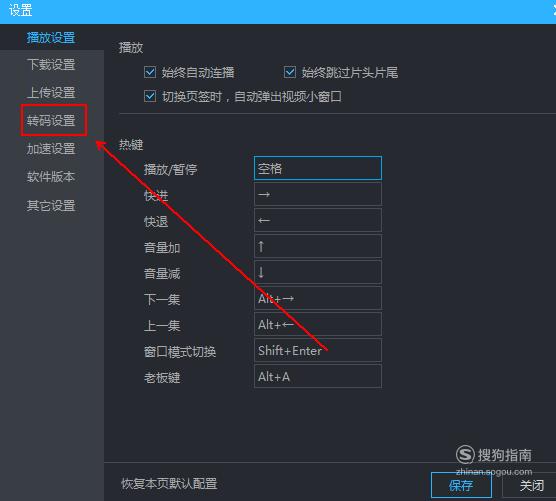This screenshot has width=556, height=501.
Task: Focus the 上一集 hotkey field
Action: [x=318, y=324]
